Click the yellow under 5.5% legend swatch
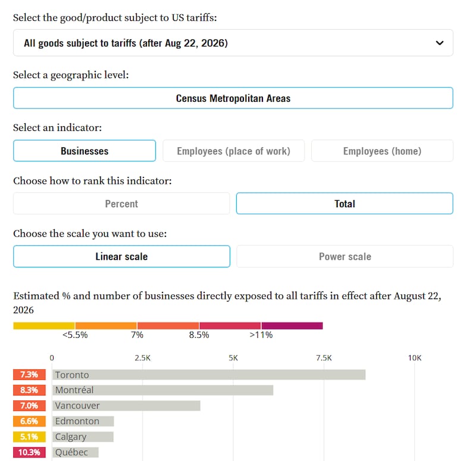476x461 pixels. [44, 326]
